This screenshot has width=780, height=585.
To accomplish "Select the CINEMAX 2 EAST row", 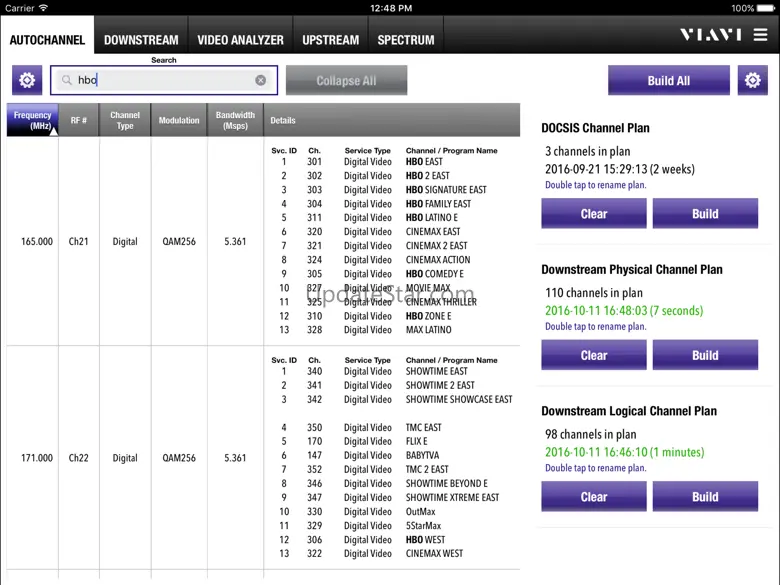I will click(x=392, y=245).
